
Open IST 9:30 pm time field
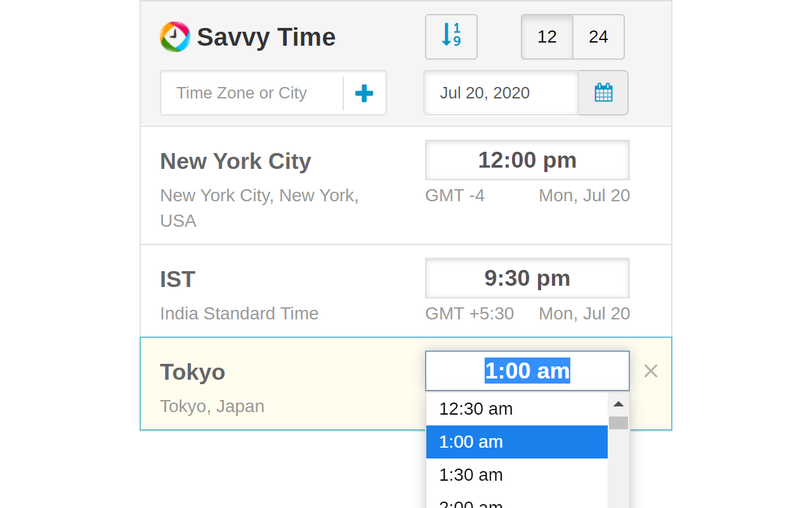(x=527, y=278)
